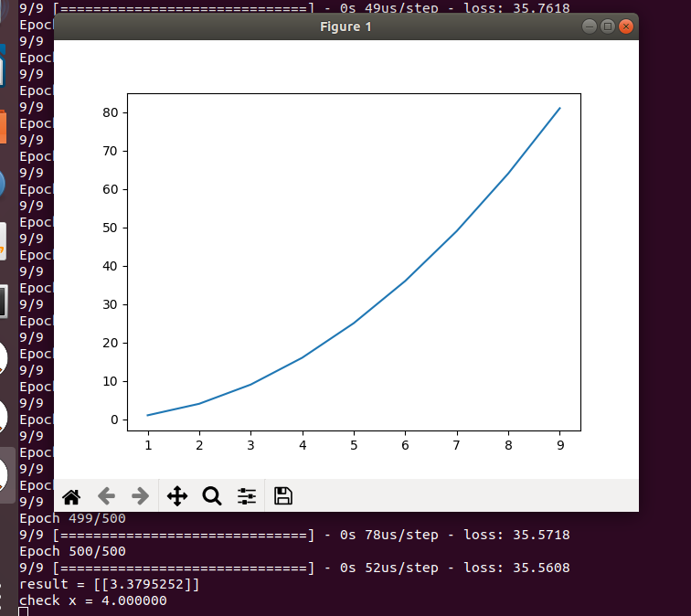The width and height of the screenshot is (691, 616).
Task: Click the Figure 1 title bar text
Action: 345,27
